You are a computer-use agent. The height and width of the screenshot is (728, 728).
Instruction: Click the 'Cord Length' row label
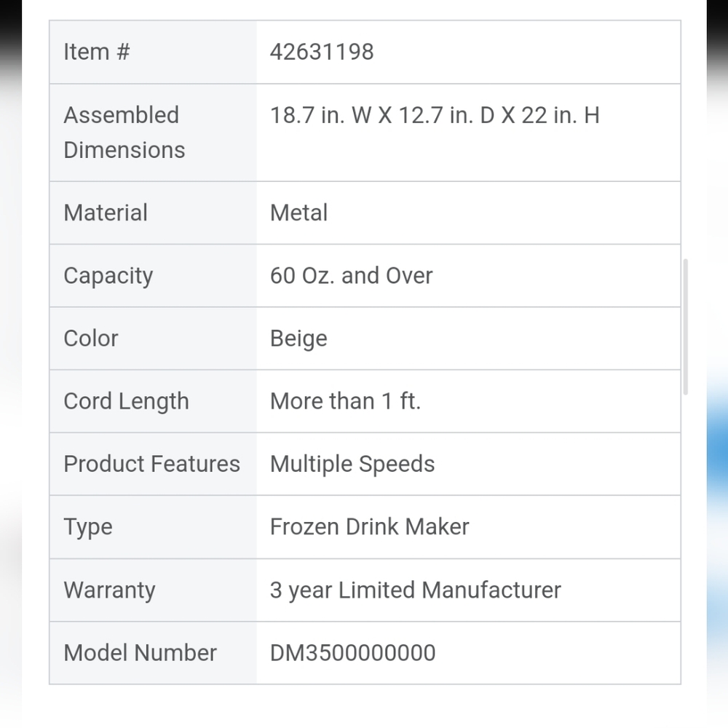pyautogui.click(x=126, y=401)
